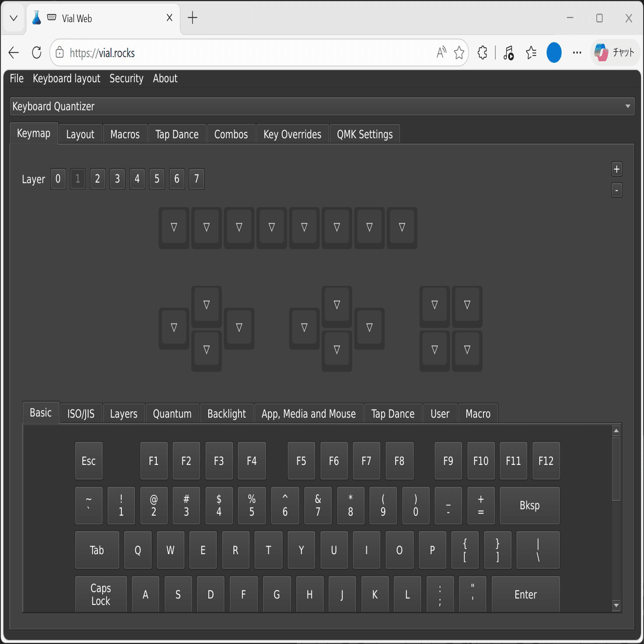Open the browser extensions puzzle icon
The height and width of the screenshot is (644, 644).
(482, 52)
